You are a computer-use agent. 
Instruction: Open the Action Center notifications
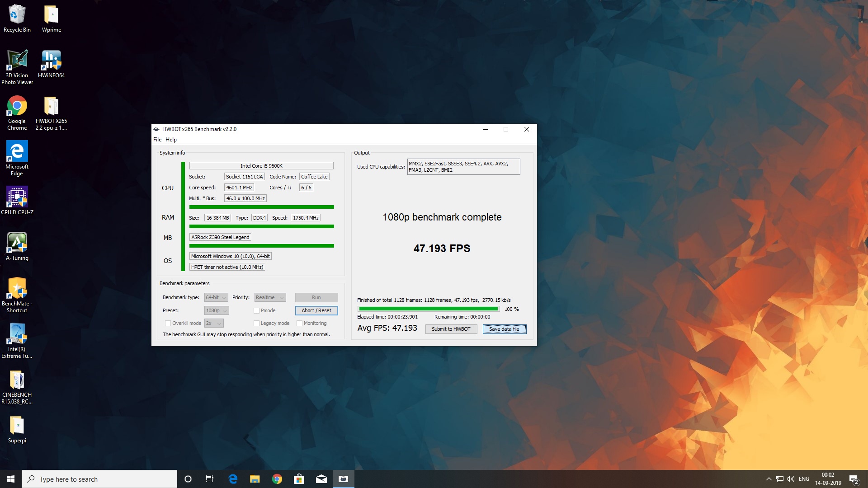coord(854,479)
